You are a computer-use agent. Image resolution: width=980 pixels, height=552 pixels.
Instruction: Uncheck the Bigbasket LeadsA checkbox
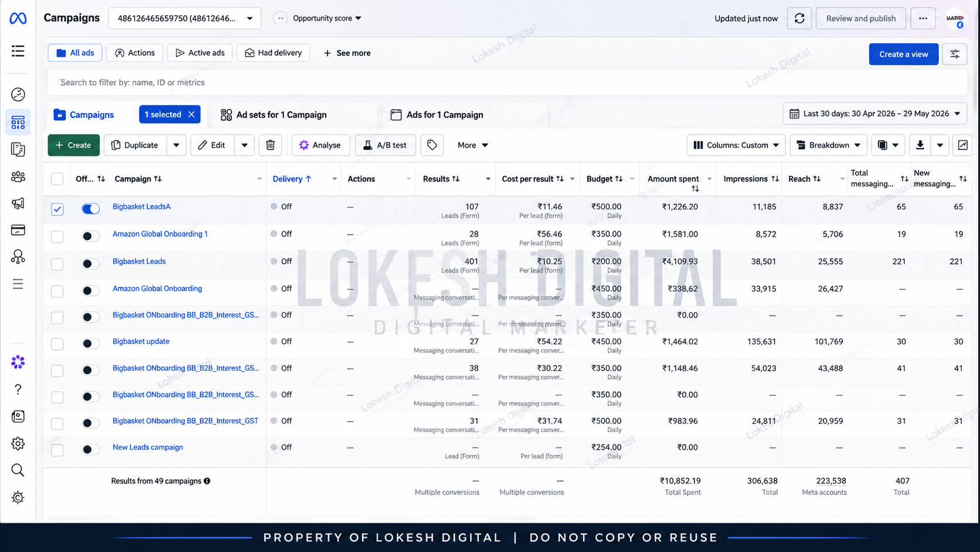coord(57,209)
